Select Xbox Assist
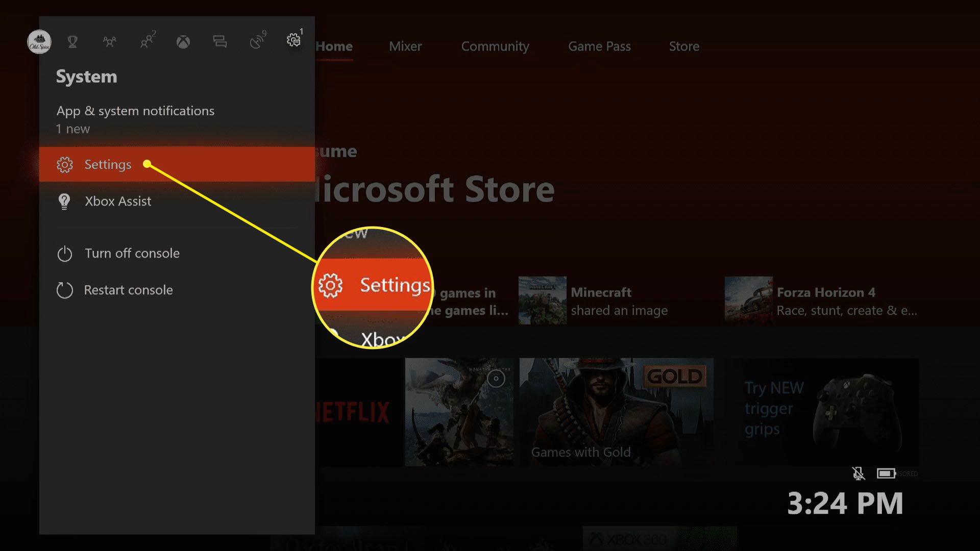980x551 pixels. (177, 201)
